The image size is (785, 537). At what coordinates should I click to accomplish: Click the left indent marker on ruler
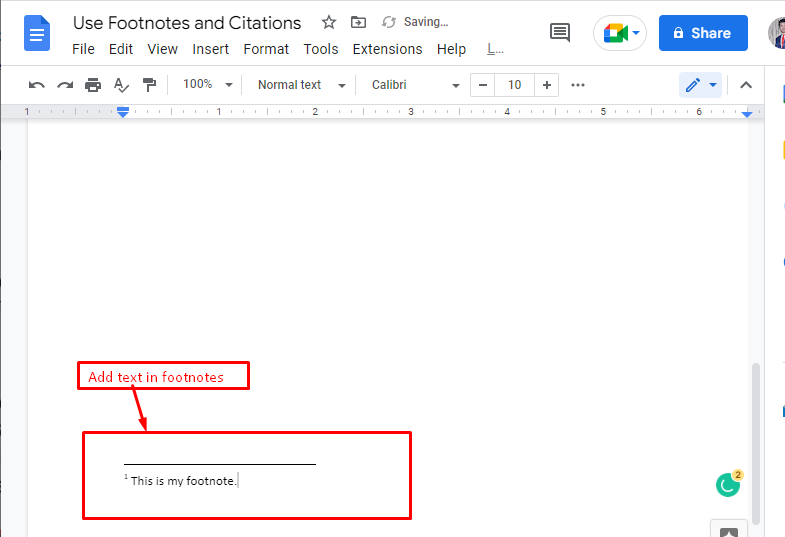coord(123,112)
